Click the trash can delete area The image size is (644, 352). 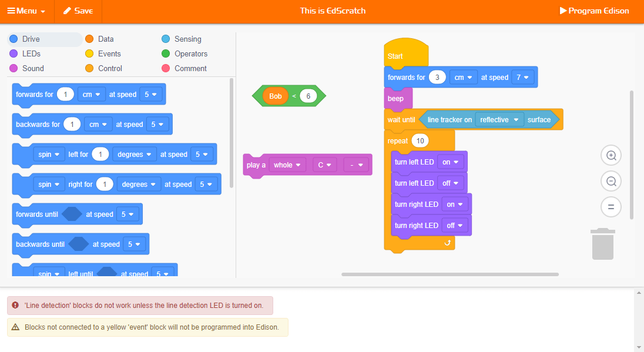(x=602, y=243)
